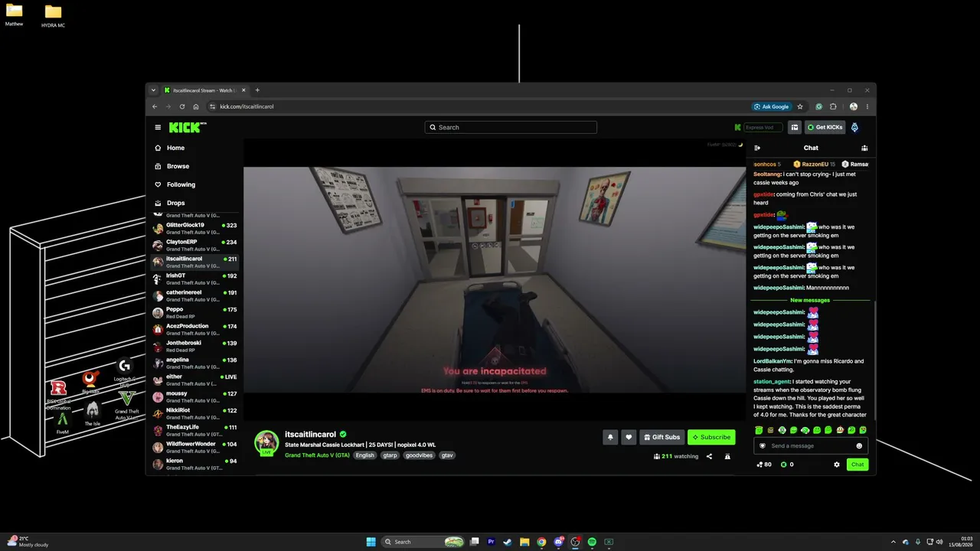This screenshot has height=551, width=980.
Task: Open Following in Kick sidebar
Action: click(181, 184)
